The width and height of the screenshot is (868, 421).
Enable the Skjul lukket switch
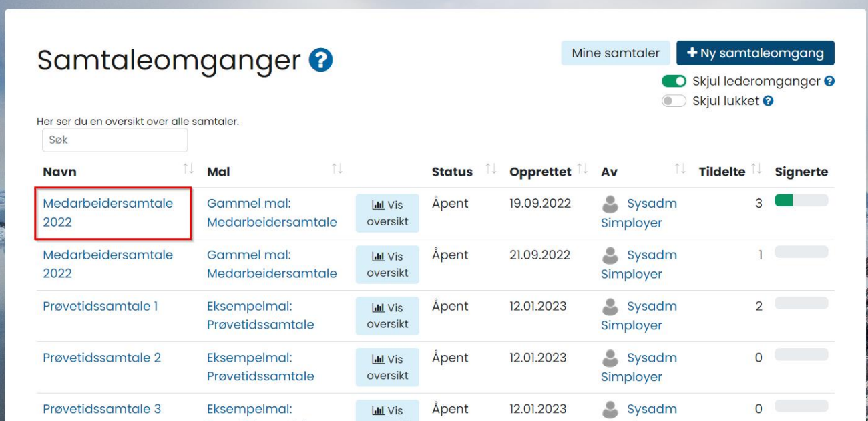click(674, 101)
